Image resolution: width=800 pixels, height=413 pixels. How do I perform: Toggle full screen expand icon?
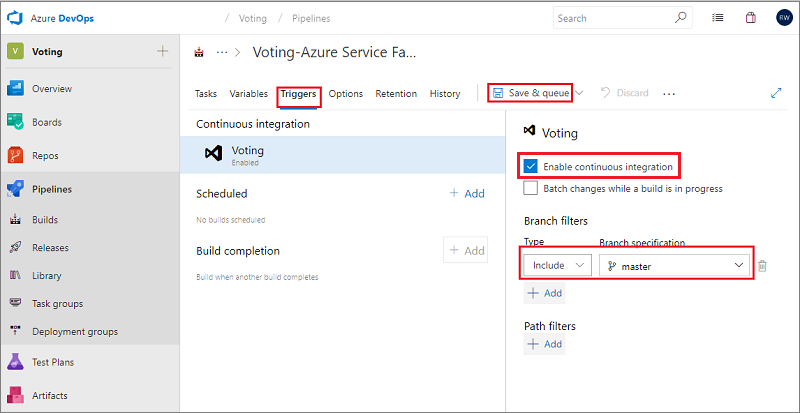[776, 93]
